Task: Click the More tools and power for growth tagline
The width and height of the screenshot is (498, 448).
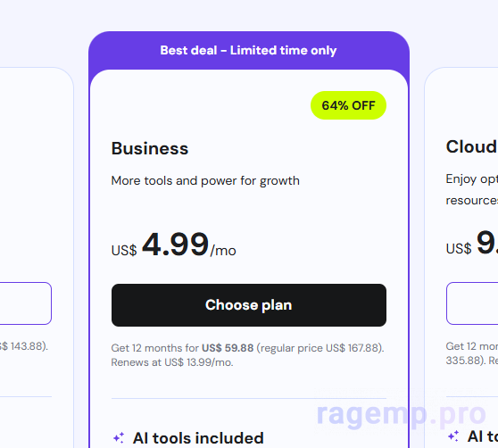Action: [205, 180]
